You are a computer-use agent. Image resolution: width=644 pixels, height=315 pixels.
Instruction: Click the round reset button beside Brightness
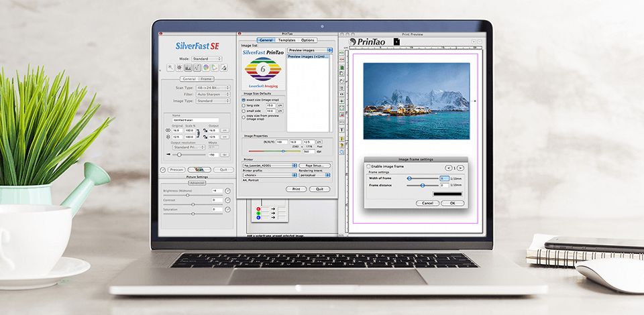pos(227,191)
